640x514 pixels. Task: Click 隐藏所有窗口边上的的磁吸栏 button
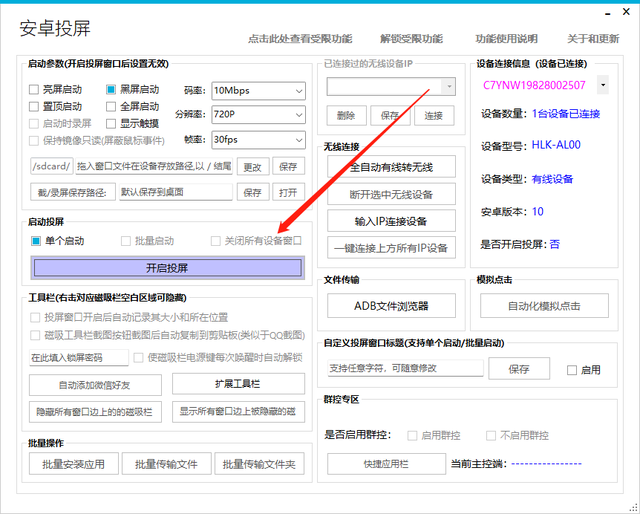95,412
